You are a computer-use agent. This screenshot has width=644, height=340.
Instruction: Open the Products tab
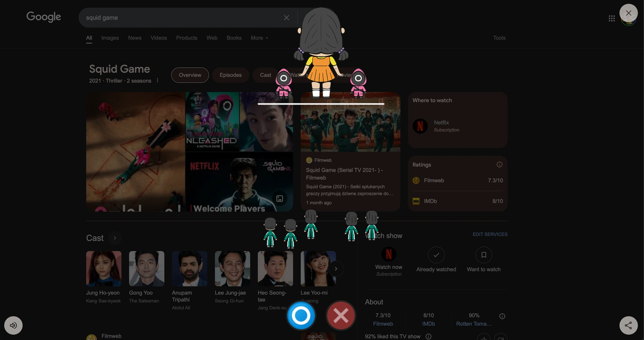(x=187, y=38)
